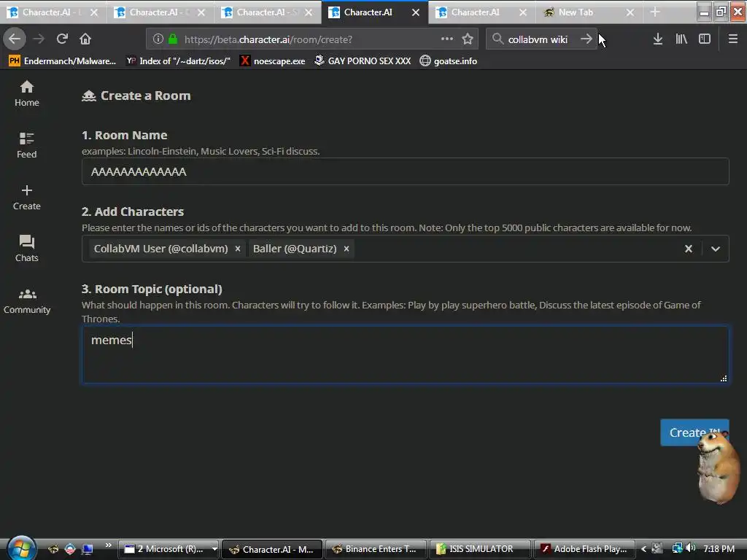Reload the current page
Viewport: 747px width, 560px height.
pyautogui.click(x=62, y=39)
